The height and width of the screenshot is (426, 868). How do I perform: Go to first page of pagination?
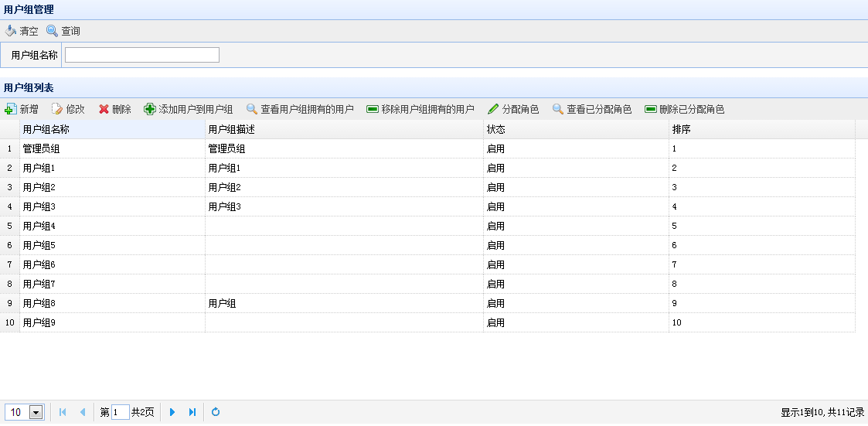pyautogui.click(x=63, y=412)
